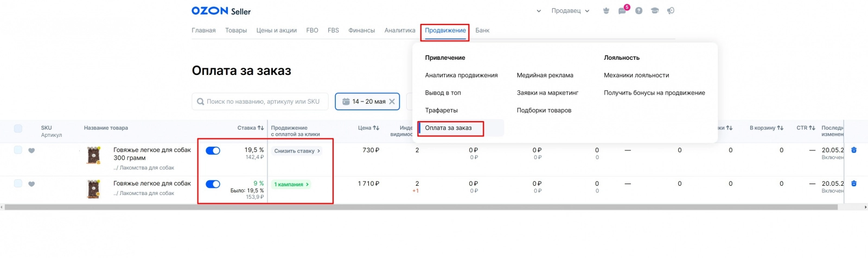Toggle off promotion for the 19,5 % product
Screen dimensions: 868x258
coord(213,150)
